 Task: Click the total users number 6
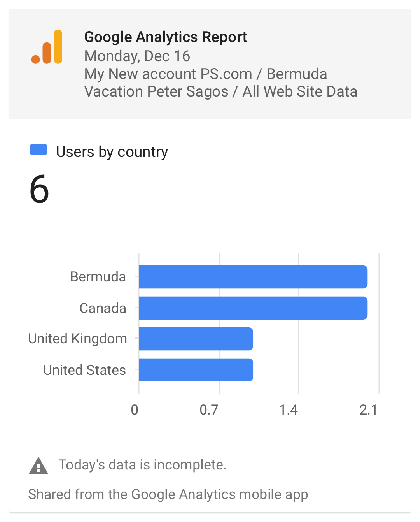pos(39,190)
